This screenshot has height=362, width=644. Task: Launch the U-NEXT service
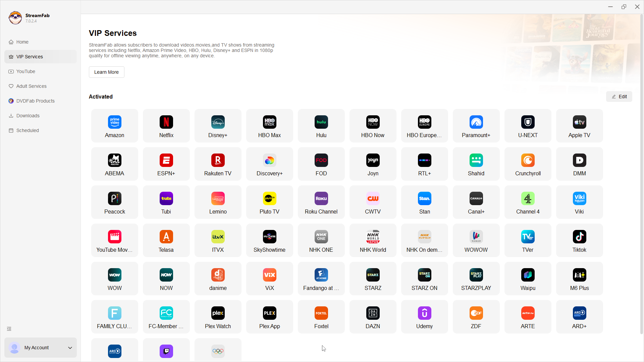point(528,126)
